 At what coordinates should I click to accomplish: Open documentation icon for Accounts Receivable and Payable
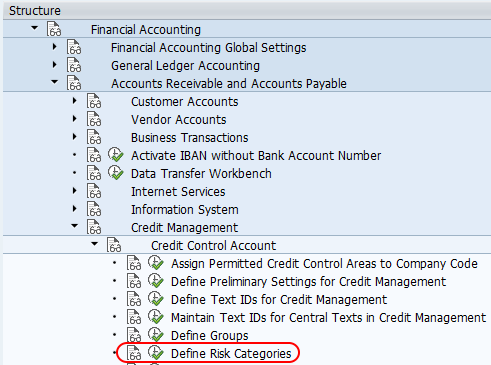pos(74,83)
